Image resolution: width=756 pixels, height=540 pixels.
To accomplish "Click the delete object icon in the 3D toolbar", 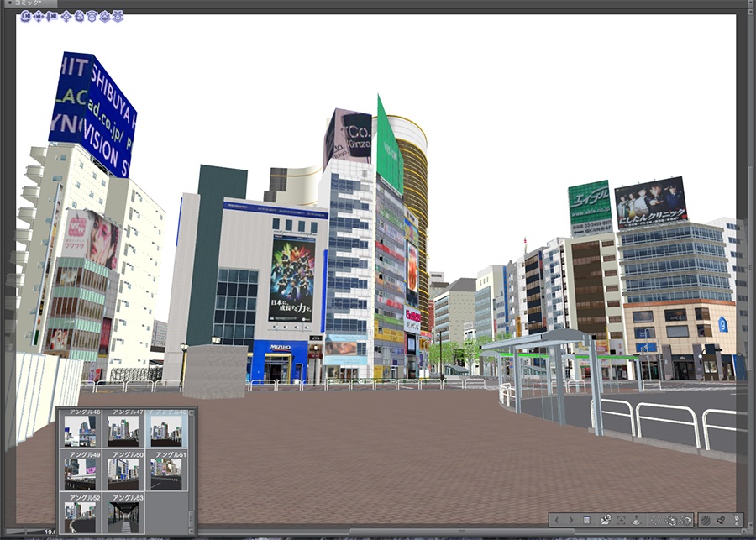I will click(x=621, y=522).
